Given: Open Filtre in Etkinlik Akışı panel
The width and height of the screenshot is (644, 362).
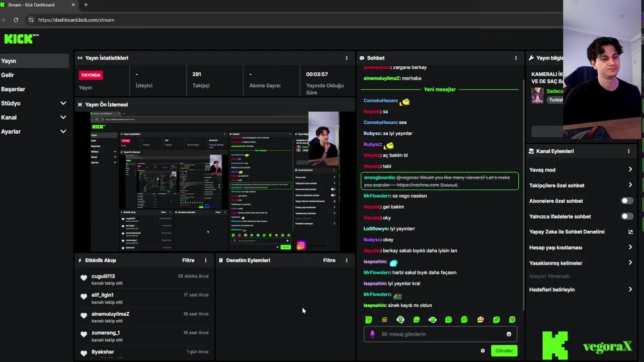Looking at the screenshot, I should pos(188,260).
